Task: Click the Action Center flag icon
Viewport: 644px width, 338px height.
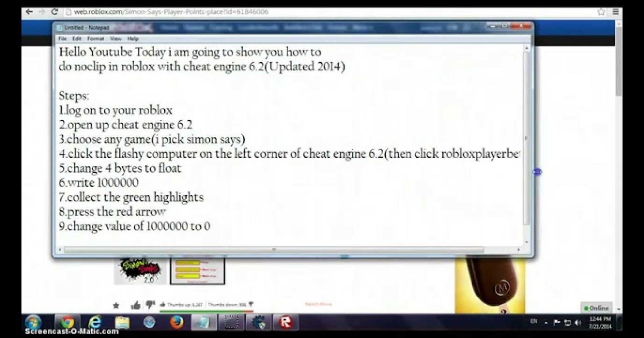Action: click(557, 322)
